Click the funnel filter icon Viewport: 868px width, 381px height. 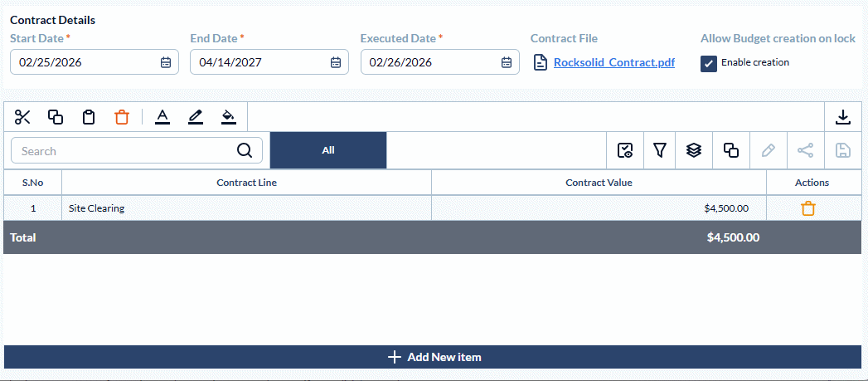tap(659, 150)
